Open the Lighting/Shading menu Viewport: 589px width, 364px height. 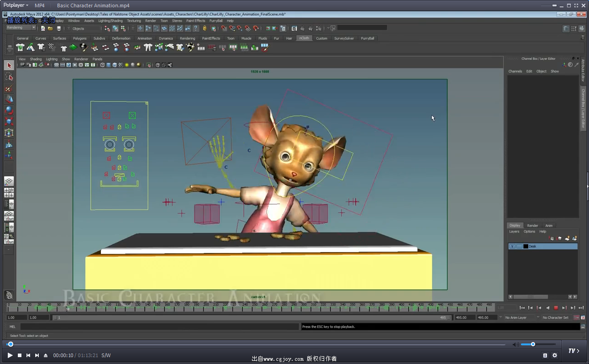(110, 21)
